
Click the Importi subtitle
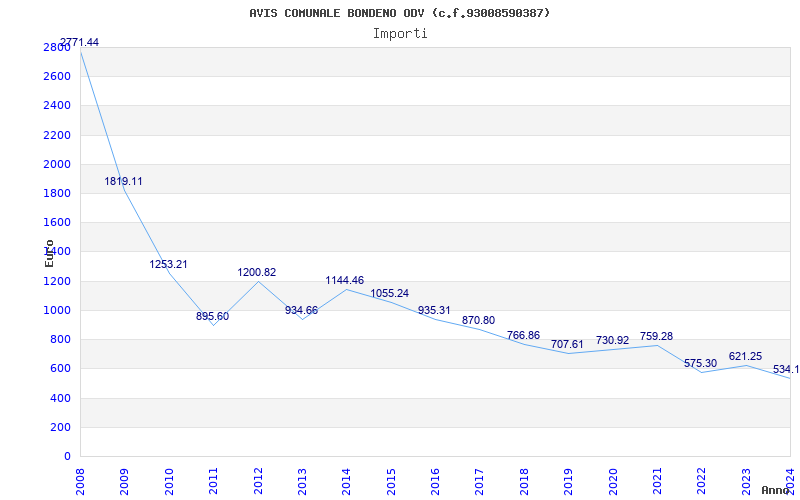pos(400,34)
